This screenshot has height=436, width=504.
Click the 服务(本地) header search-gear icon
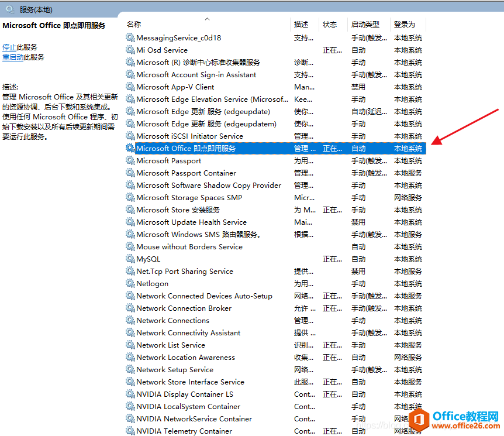point(10,9)
